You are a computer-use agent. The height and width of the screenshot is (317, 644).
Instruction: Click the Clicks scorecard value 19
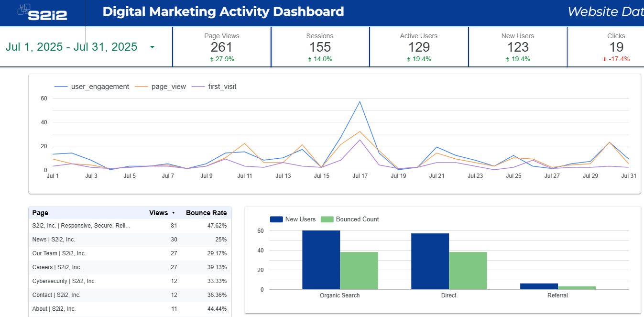click(616, 47)
